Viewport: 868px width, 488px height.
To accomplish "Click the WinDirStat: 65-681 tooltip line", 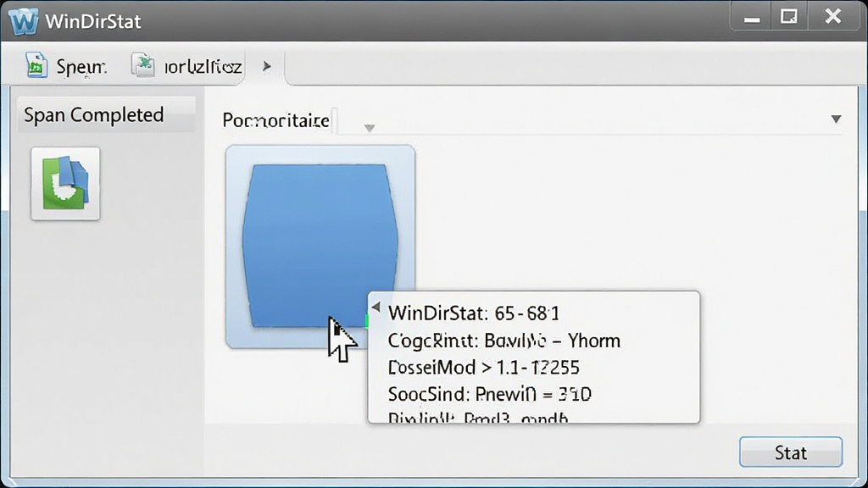I will point(473,313).
